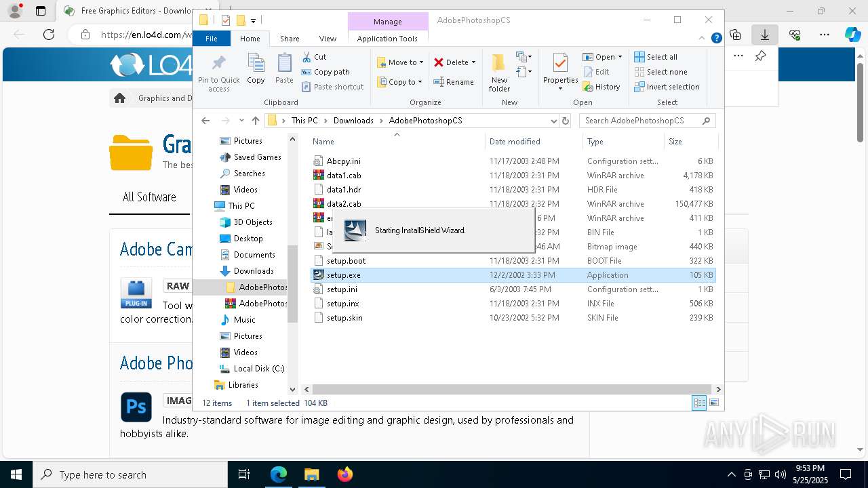
Task: Click navigation pane vertical scrollbar
Action: 292,283
